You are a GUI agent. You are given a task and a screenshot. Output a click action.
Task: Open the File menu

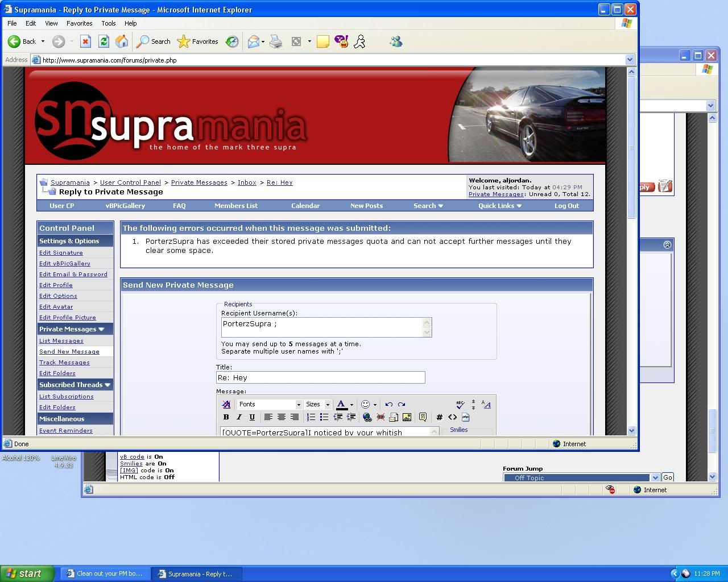12,23
